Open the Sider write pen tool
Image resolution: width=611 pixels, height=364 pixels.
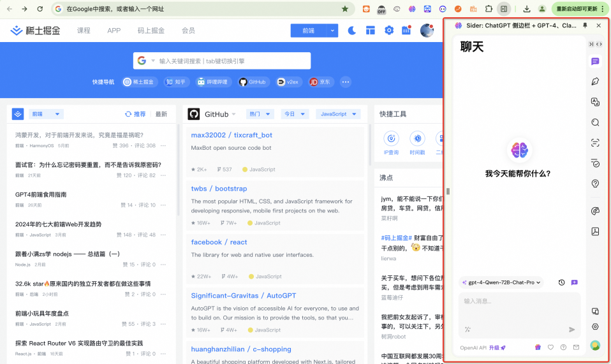pyautogui.click(x=595, y=82)
